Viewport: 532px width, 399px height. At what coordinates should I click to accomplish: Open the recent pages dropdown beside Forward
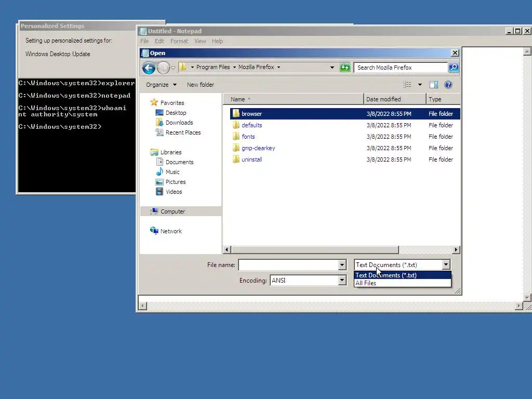[x=173, y=68]
